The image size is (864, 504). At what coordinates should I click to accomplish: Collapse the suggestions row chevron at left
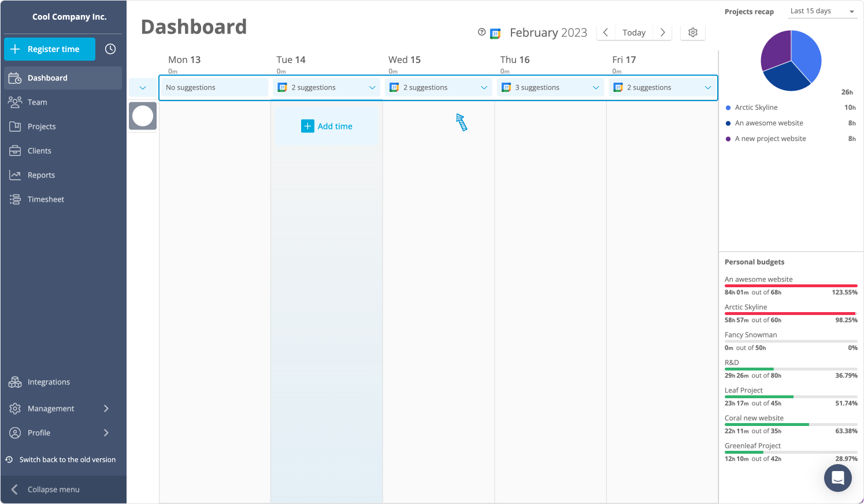tap(143, 88)
